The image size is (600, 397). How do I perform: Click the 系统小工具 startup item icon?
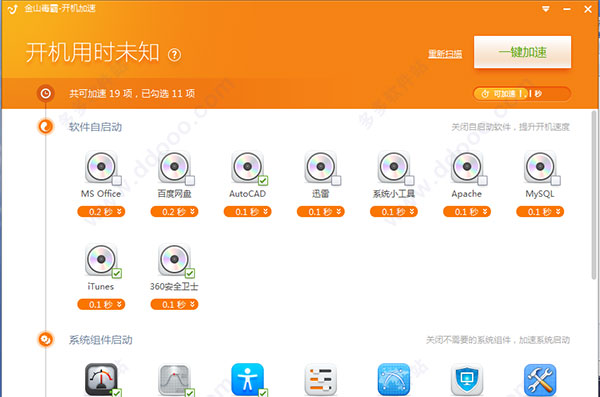393,167
